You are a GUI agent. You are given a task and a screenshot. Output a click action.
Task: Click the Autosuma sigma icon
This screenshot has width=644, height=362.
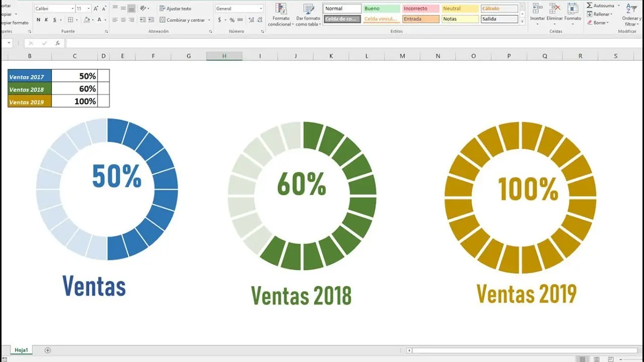coord(590,6)
